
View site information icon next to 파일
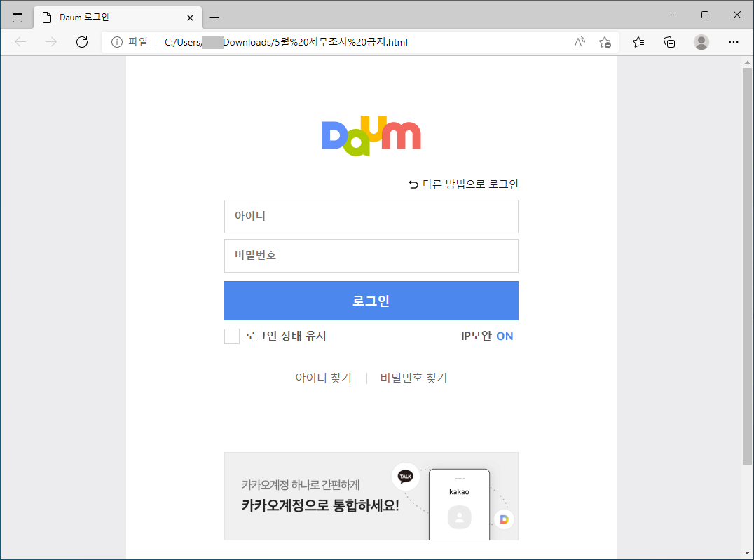pyautogui.click(x=117, y=42)
